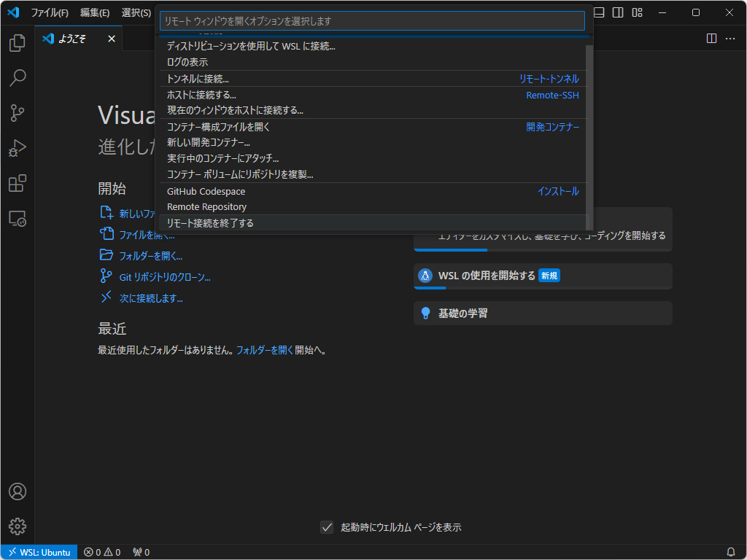
Task: Click the リモート-トンネル group label
Action: pyautogui.click(x=549, y=79)
